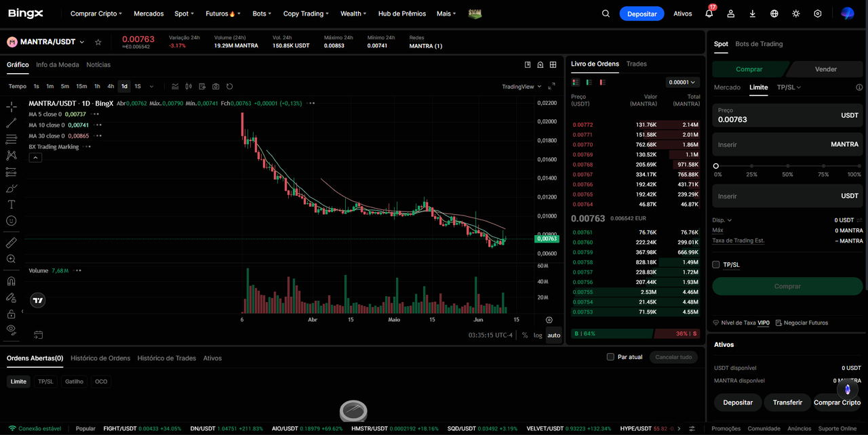Expand the Futuros navigation menu
The height and width of the screenshot is (435, 868).
[223, 14]
